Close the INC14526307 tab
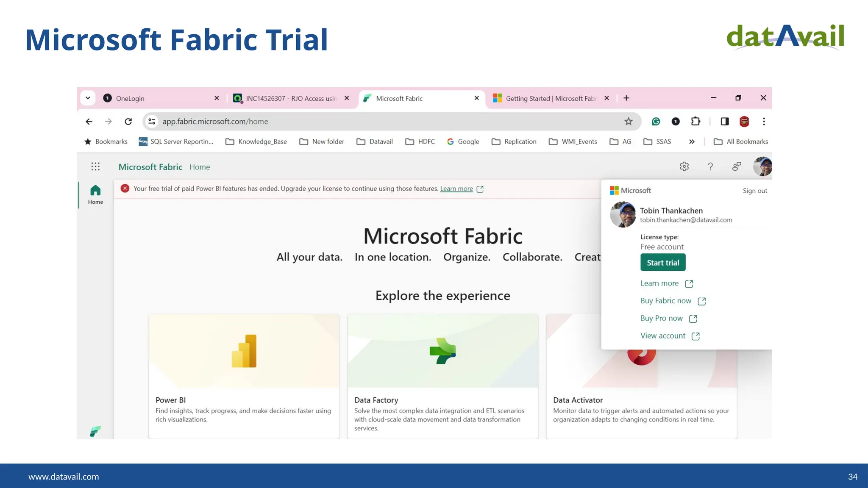The image size is (868, 488). (x=347, y=98)
